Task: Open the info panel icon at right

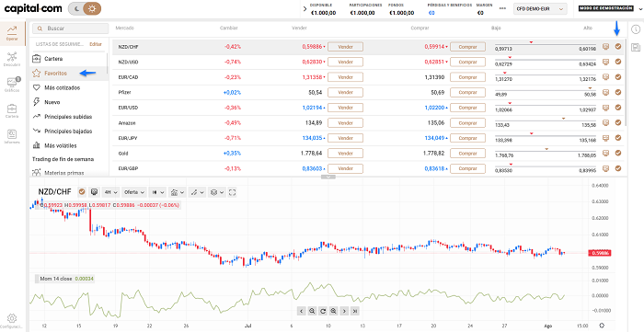Action: (x=636, y=29)
